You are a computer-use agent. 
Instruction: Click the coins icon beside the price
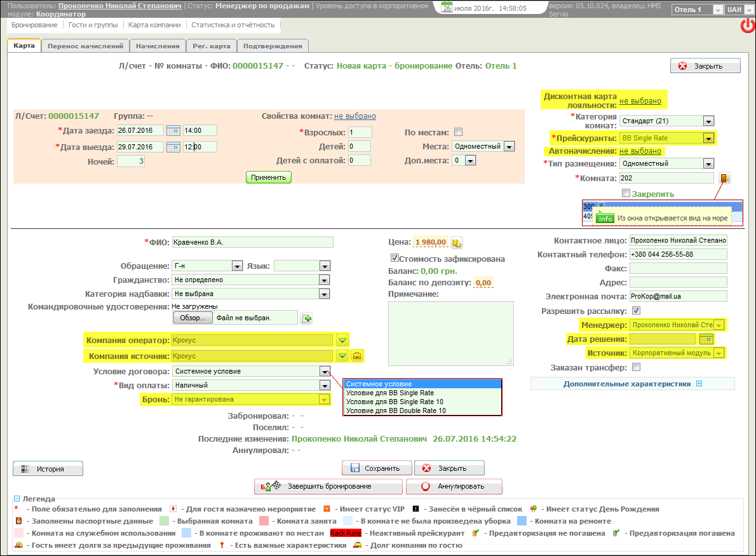pyautogui.click(x=456, y=243)
